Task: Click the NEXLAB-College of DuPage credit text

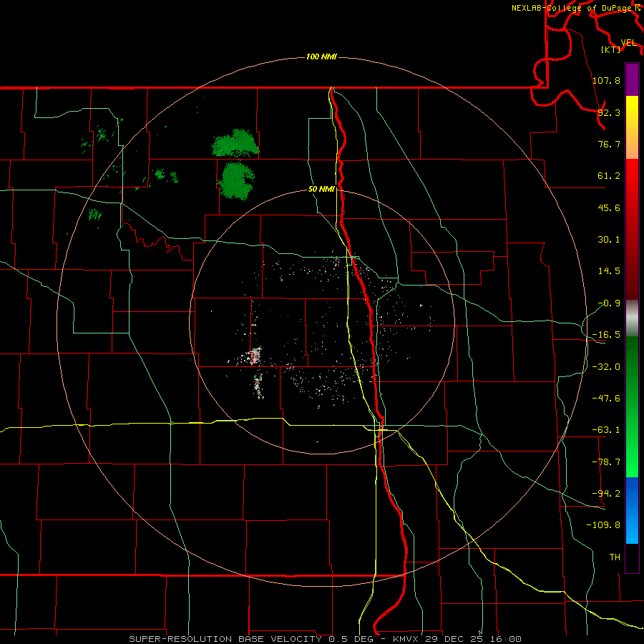Action: point(572,8)
